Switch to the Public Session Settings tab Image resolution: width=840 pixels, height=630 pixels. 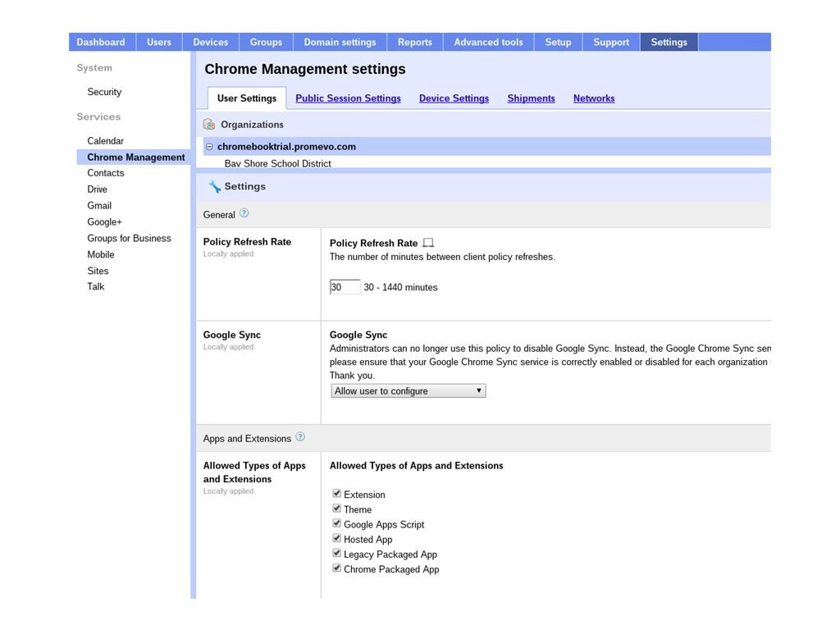coord(348,98)
